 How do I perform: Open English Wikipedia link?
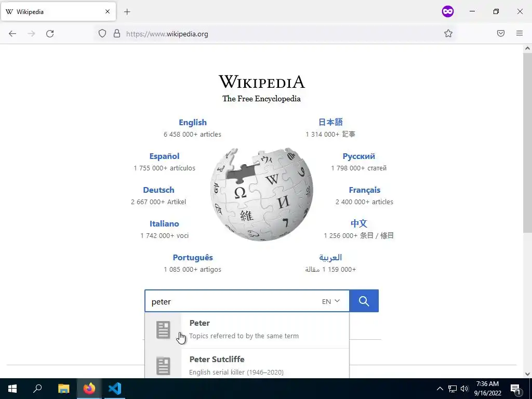193,123
